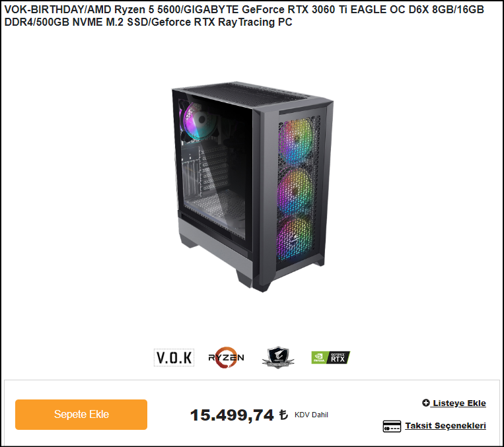Click the plus icon beside Listeye Ekle
This screenshot has width=504, height=447.
[425, 403]
